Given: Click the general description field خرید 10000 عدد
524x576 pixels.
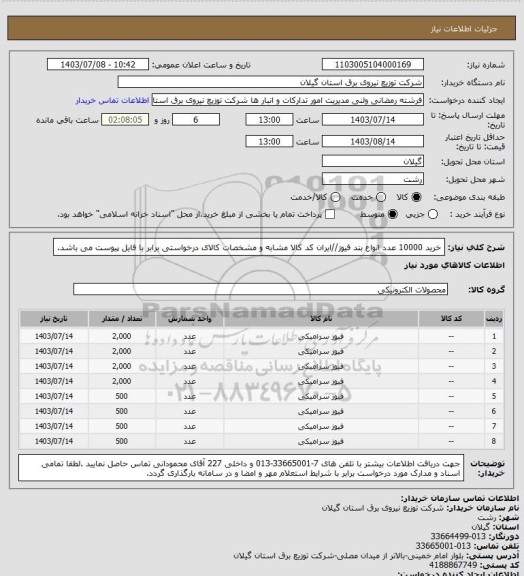Looking at the screenshot, I should [249, 248].
